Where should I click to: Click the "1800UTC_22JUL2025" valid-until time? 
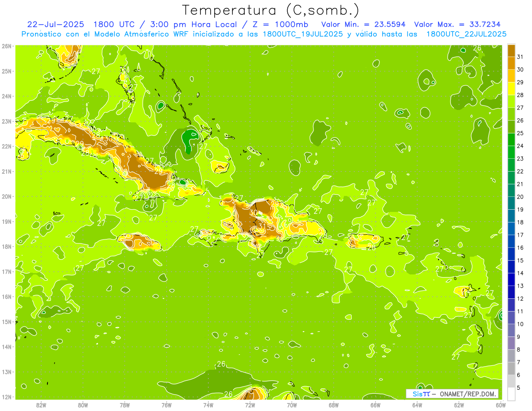point(466,34)
